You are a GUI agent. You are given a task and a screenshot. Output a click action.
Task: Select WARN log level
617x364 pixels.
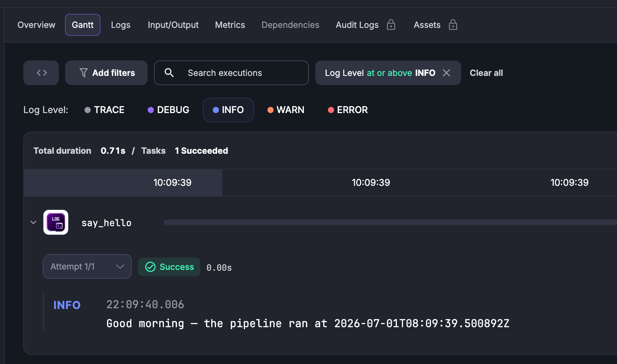pyautogui.click(x=286, y=110)
